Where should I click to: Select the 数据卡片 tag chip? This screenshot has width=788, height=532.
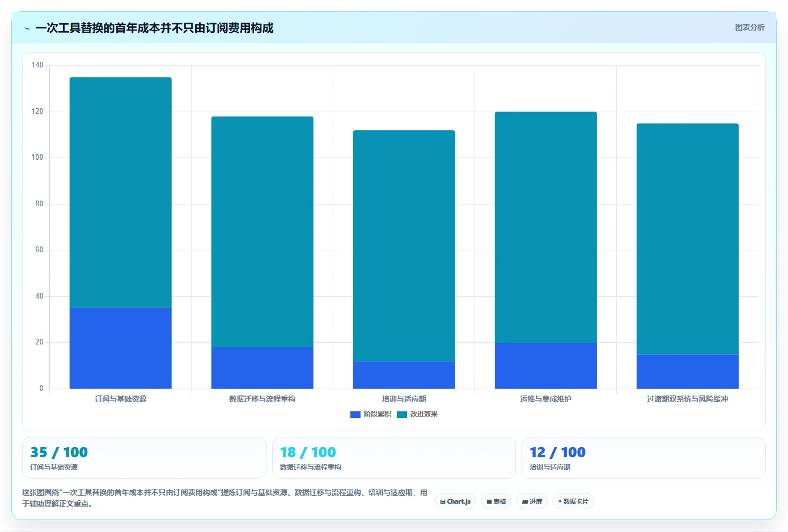coord(573,501)
